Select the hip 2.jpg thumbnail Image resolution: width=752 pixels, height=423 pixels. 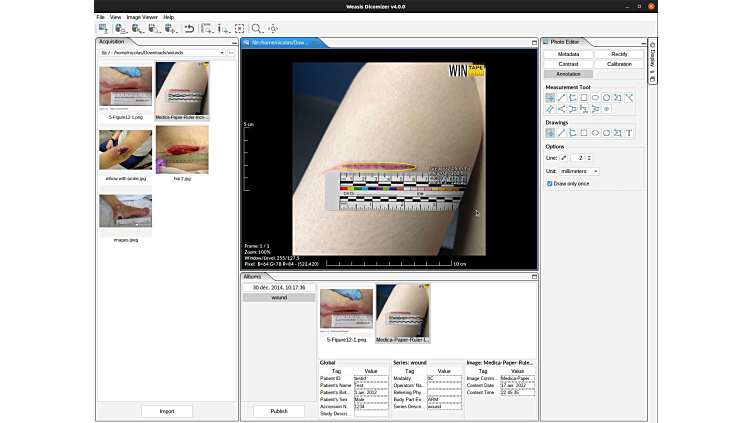(x=181, y=150)
